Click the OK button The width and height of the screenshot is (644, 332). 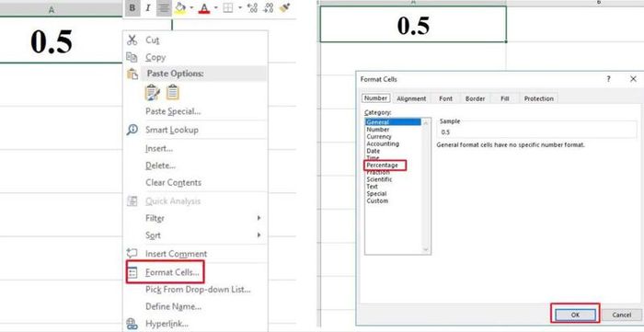coord(575,315)
